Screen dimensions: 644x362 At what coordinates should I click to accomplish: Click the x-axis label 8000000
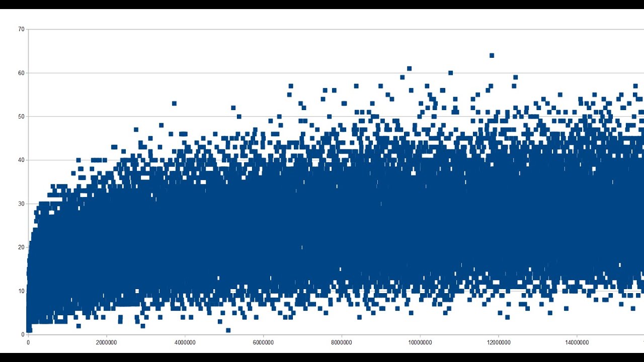(342, 342)
